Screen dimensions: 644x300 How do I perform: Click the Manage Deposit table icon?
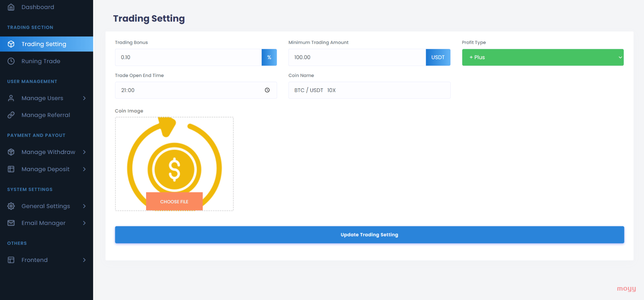point(11,169)
